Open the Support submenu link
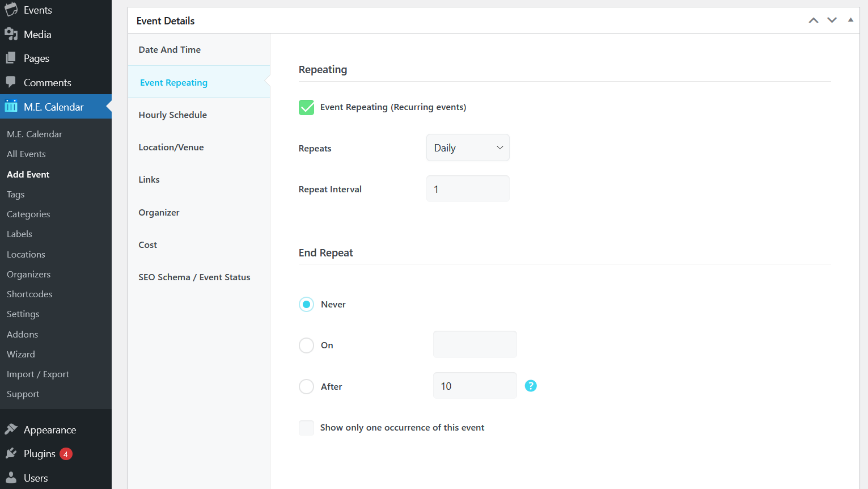This screenshot has width=868, height=489. pos(23,394)
